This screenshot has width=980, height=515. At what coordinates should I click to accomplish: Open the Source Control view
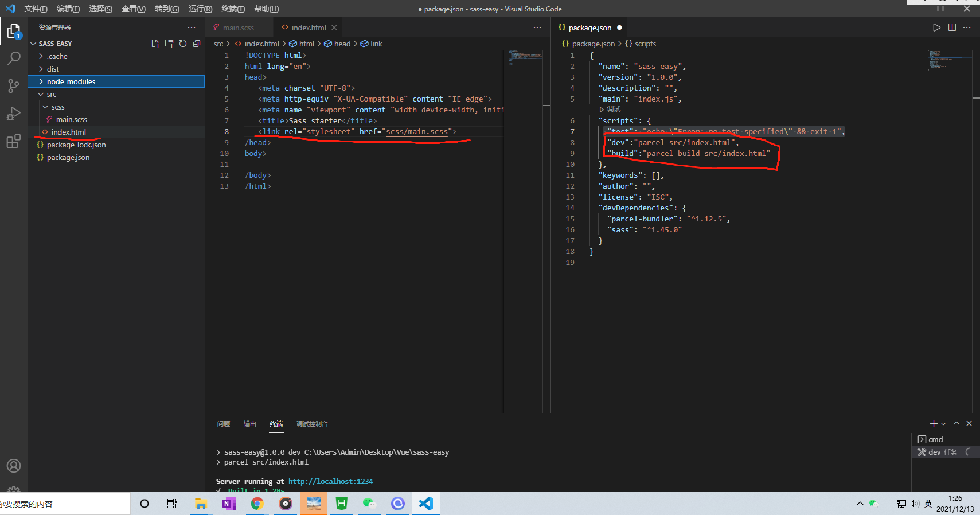click(14, 86)
